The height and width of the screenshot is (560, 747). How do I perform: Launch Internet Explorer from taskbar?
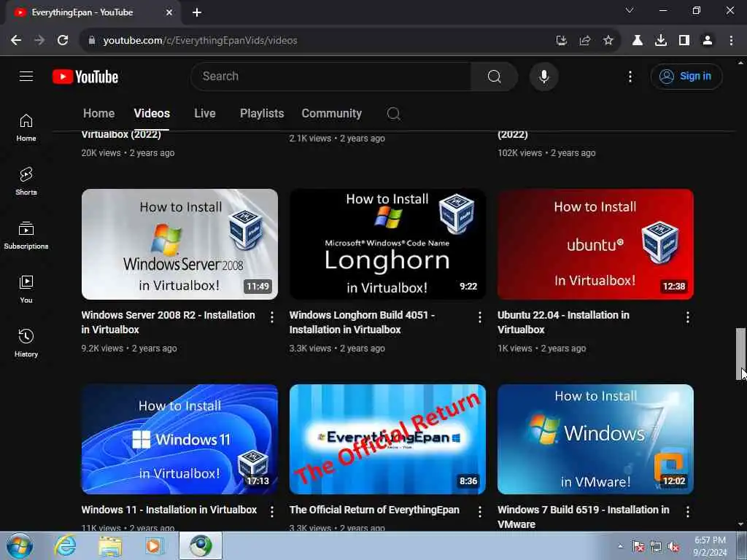point(65,545)
